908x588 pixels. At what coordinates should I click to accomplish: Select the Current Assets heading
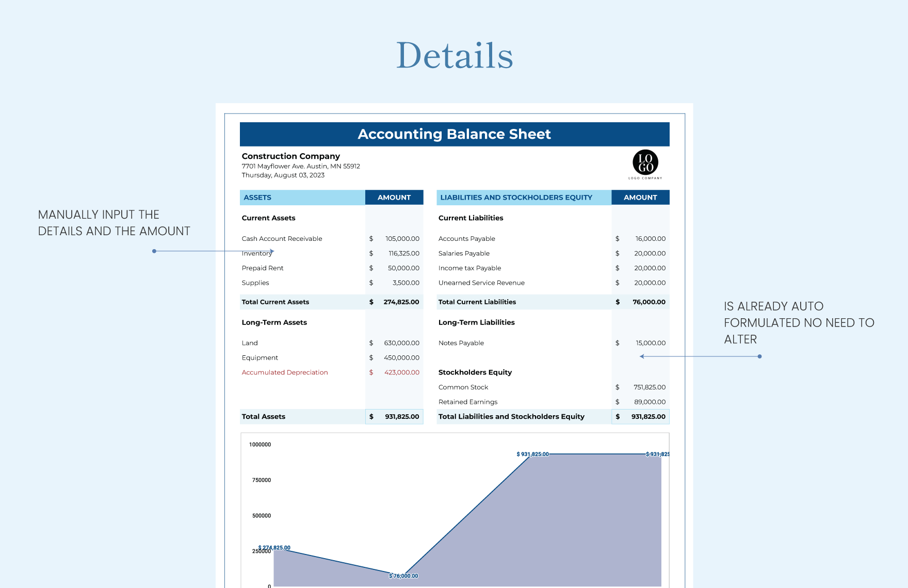[269, 218]
